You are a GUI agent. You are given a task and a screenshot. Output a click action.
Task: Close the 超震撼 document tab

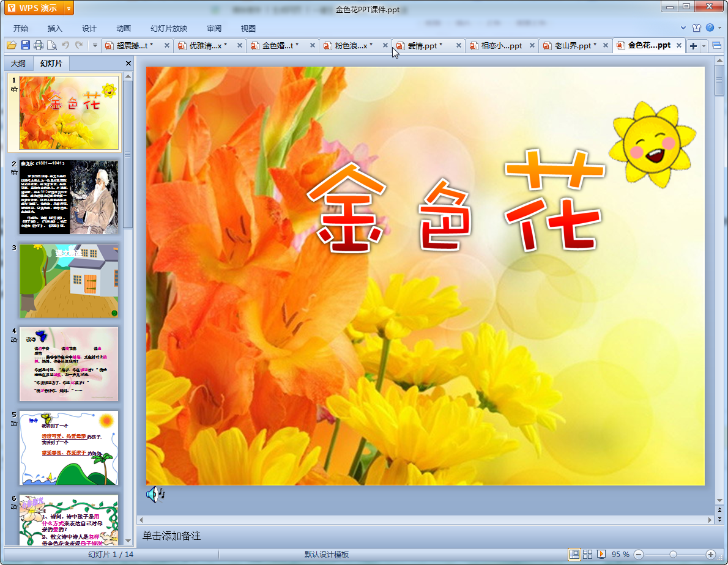[166, 45]
